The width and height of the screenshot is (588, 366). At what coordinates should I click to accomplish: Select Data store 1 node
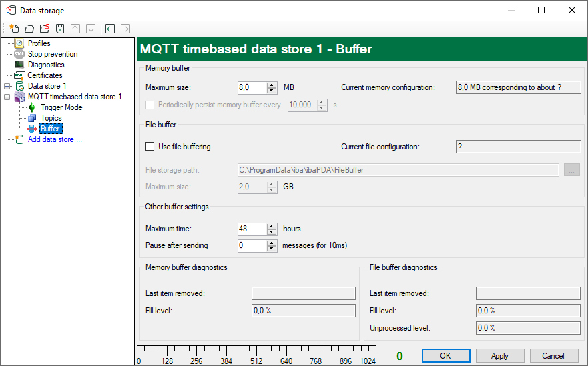point(47,86)
